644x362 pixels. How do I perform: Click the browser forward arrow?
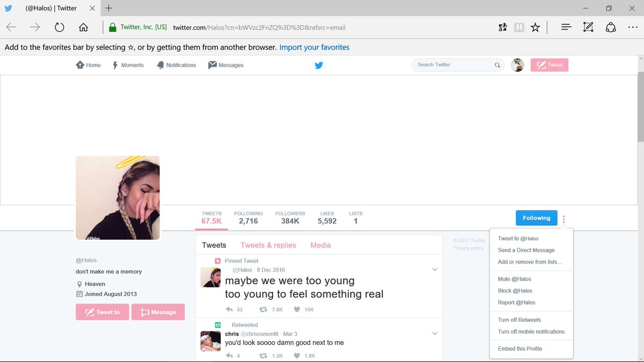click(x=35, y=27)
